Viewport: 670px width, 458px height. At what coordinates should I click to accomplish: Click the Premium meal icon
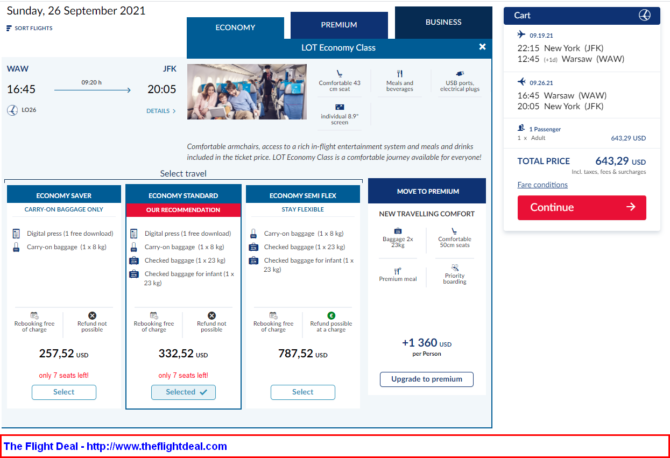tap(397, 271)
